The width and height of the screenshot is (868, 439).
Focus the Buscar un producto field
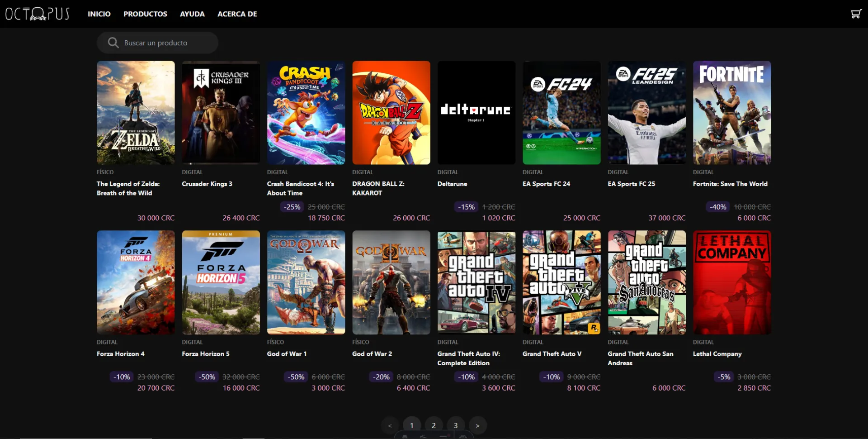click(163, 43)
